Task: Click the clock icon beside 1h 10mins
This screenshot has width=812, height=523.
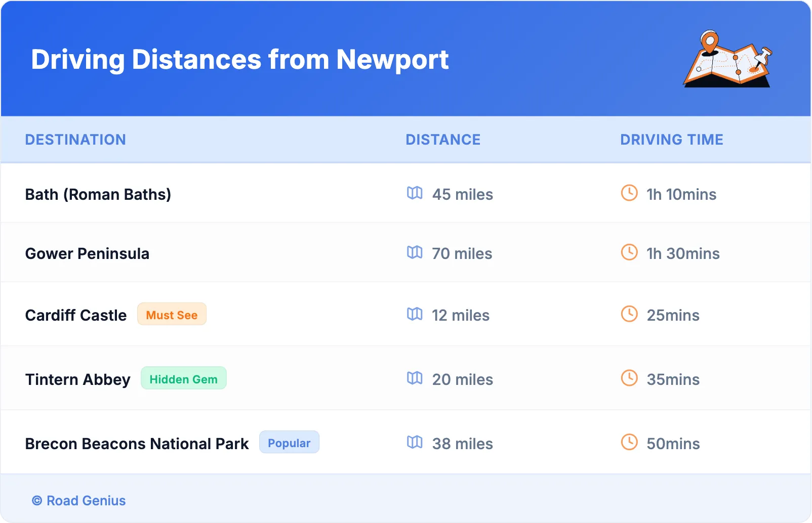Action: 629,193
